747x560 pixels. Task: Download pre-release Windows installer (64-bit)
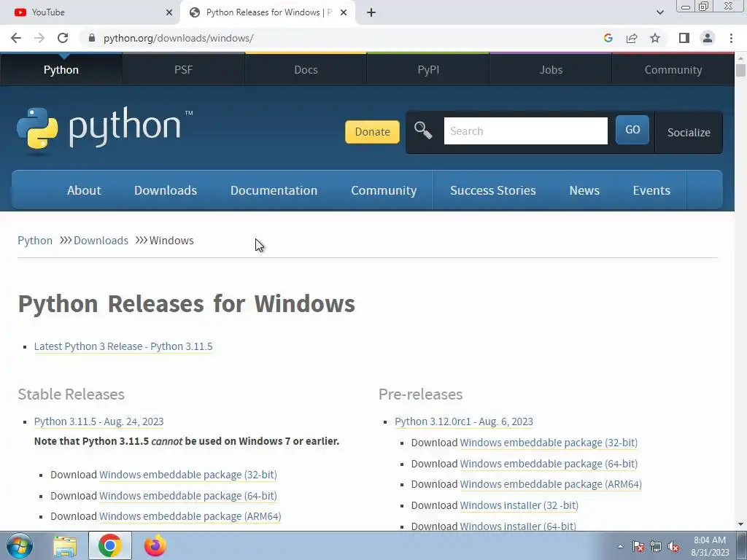point(518,526)
